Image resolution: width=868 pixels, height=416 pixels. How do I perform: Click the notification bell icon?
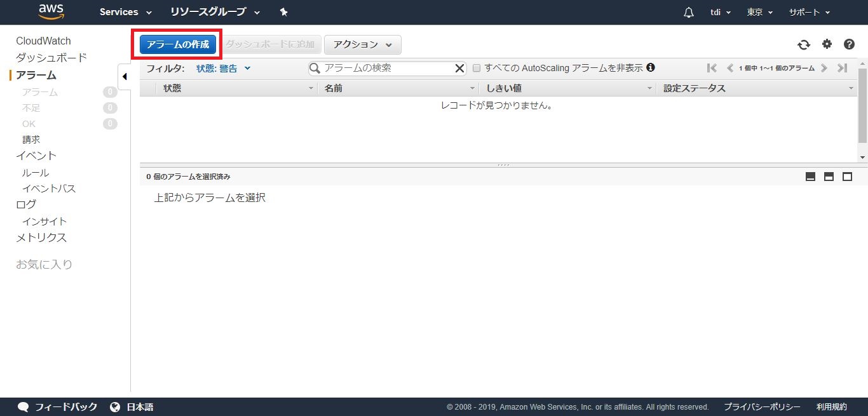[689, 13]
